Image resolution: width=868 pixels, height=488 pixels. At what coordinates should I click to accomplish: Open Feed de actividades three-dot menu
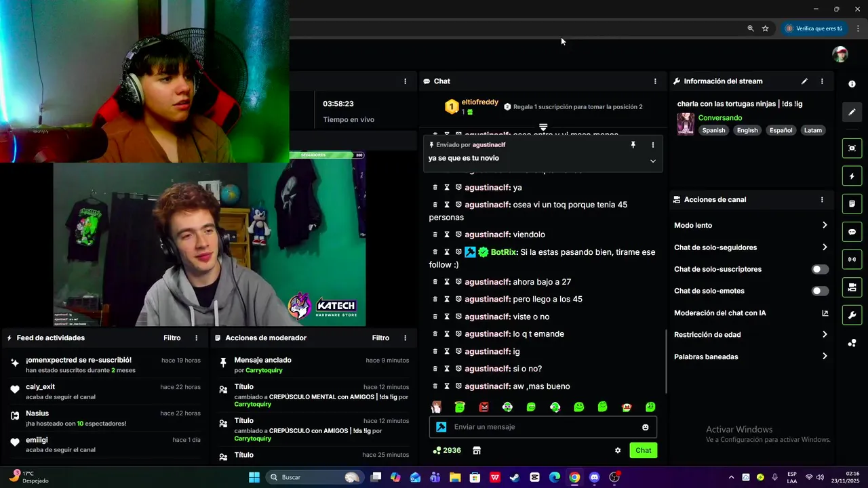pyautogui.click(x=197, y=338)
